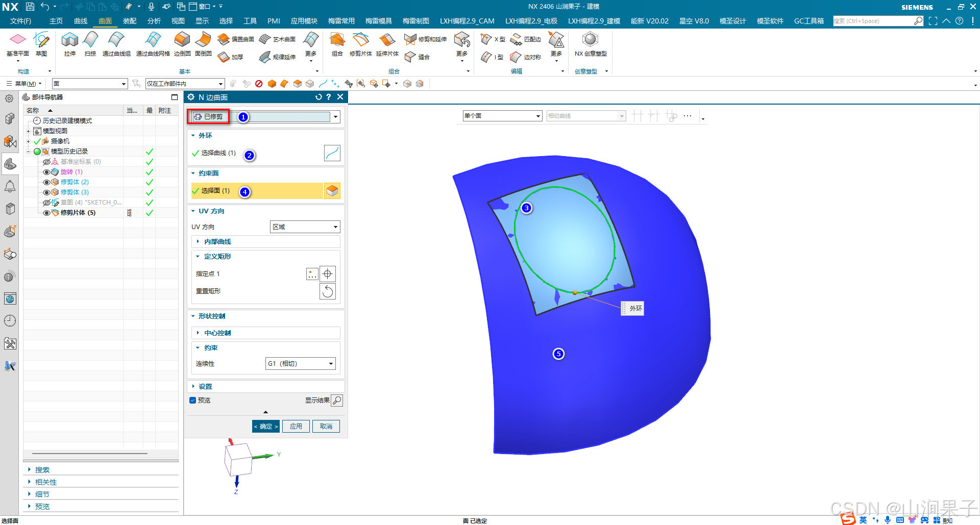Open the 文件(F) menu
This screenshot has width=980, height=525.
pyautogui.click(x=20, y=21)
